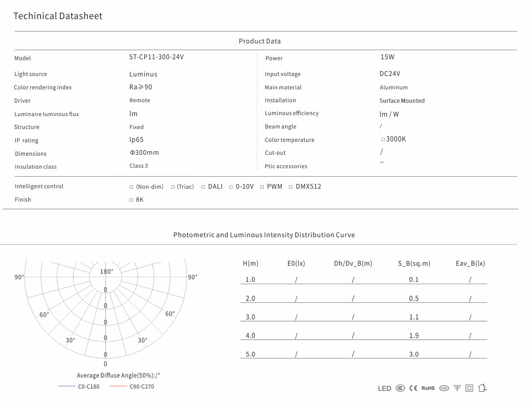Click the Photometric and Luminous Intensity heading
This screenshot has width=532, height=408.
coord(264,235)
